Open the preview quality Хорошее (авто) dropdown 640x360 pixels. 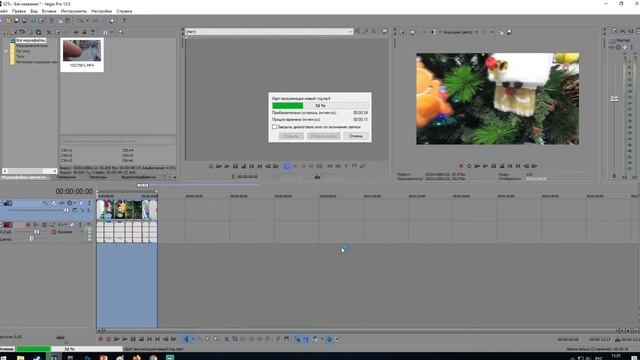[460, 32]
